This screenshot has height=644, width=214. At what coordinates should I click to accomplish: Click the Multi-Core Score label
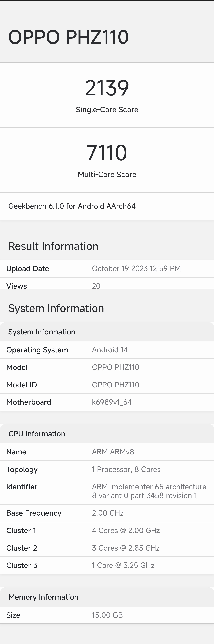coord(107,175)
